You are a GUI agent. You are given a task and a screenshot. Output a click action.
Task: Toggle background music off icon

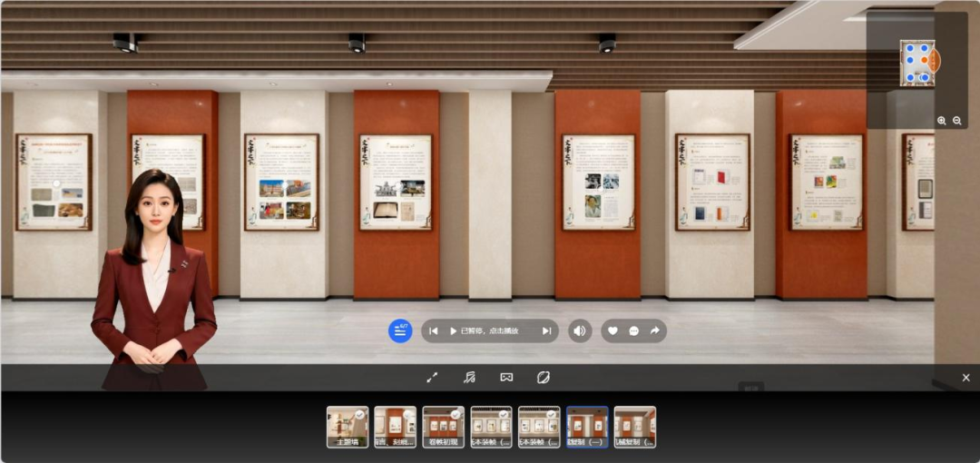coord(469,378)
